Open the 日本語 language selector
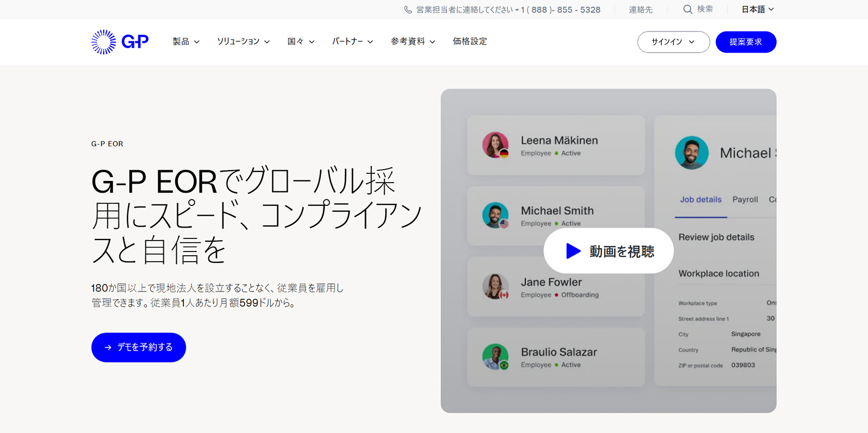This screenshot has width=868, height=433. coord(758,9)
